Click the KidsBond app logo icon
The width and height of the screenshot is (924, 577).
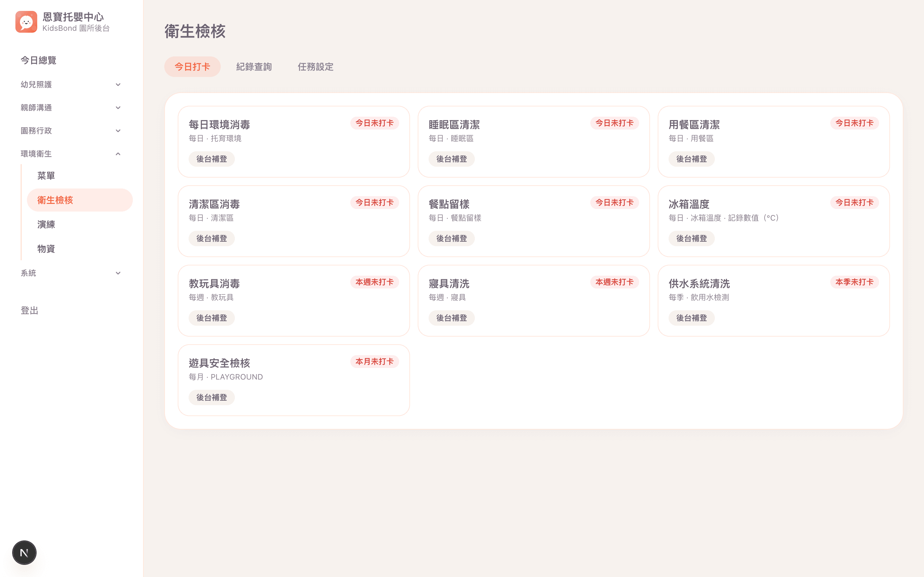26,22
